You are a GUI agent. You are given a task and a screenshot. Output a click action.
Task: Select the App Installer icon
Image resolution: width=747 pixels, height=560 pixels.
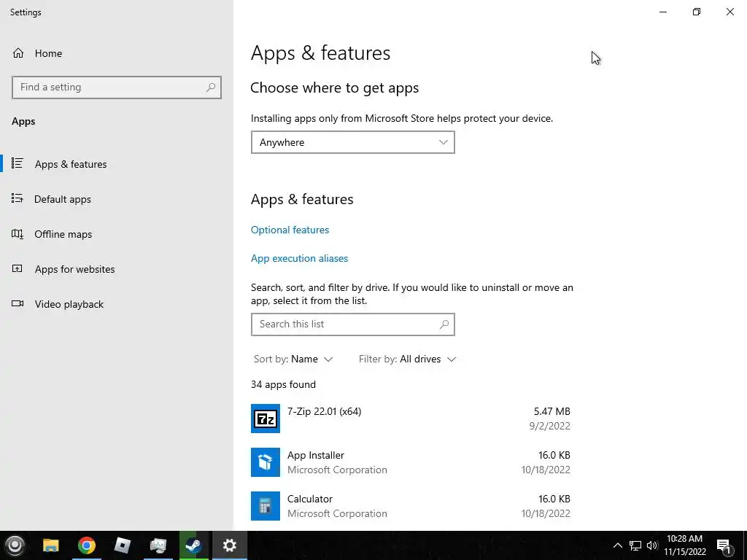click(x=266, y=462)
